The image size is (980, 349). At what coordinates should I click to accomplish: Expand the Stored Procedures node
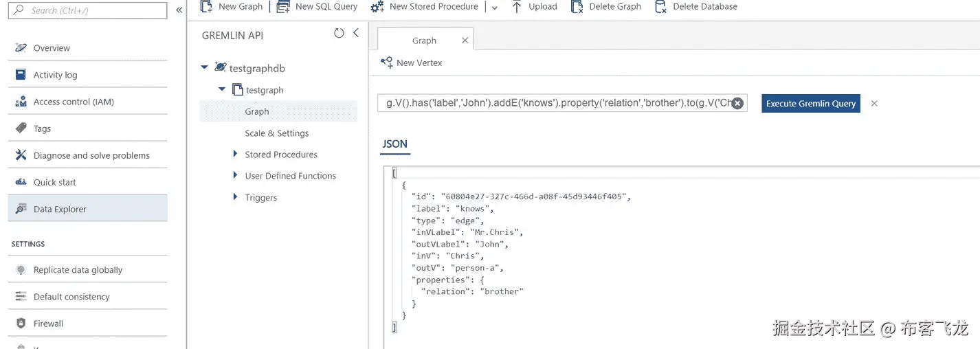(235, 155)
